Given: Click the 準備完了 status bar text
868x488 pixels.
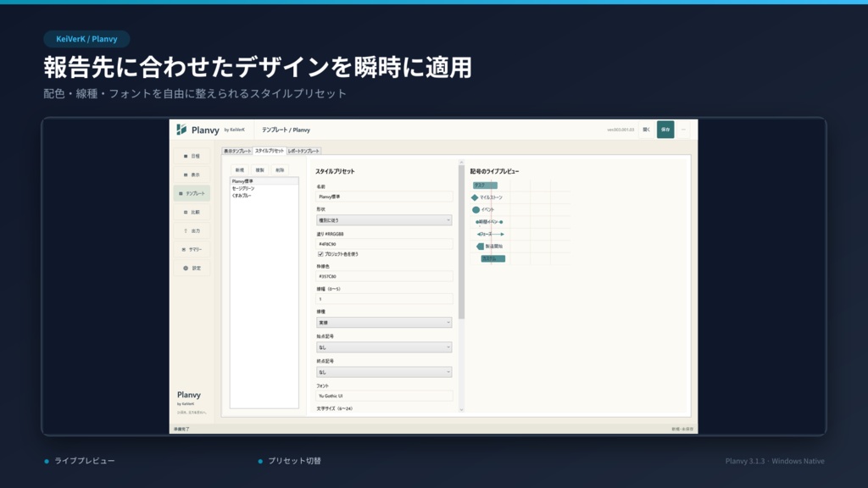Looking at the screenshot, I should pyautogui.click(x=181, y=430).
